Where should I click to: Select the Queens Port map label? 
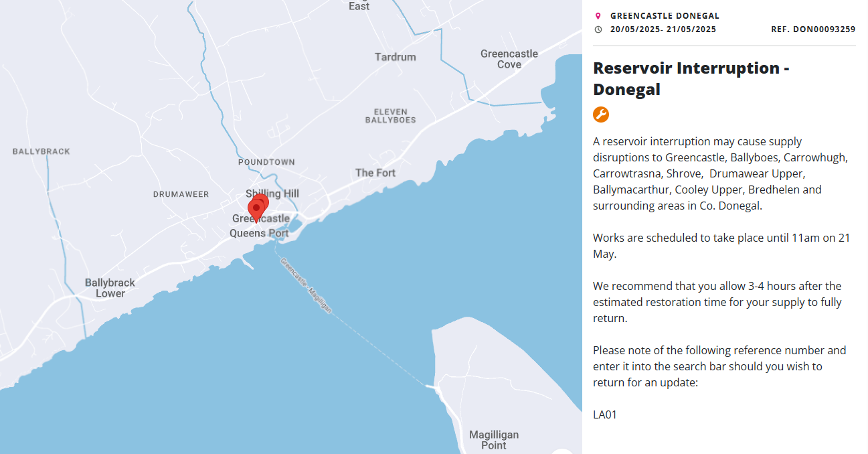tap(259, 233)
